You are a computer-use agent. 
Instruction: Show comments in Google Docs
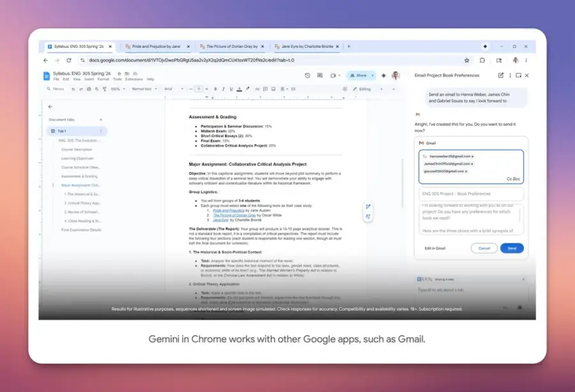click(320, 75)
